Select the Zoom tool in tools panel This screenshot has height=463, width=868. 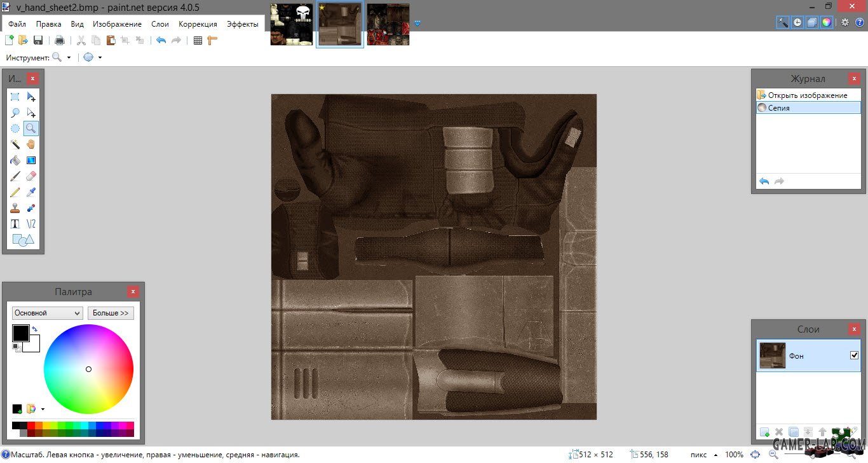(x=31, y=128)
